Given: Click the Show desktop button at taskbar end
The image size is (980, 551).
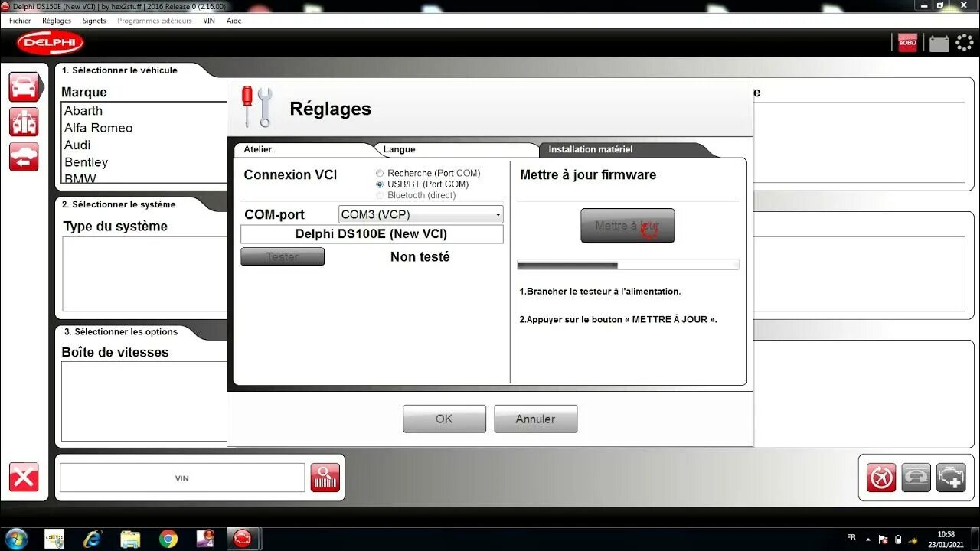Looking at the screenshot, I should coord(975,539).
